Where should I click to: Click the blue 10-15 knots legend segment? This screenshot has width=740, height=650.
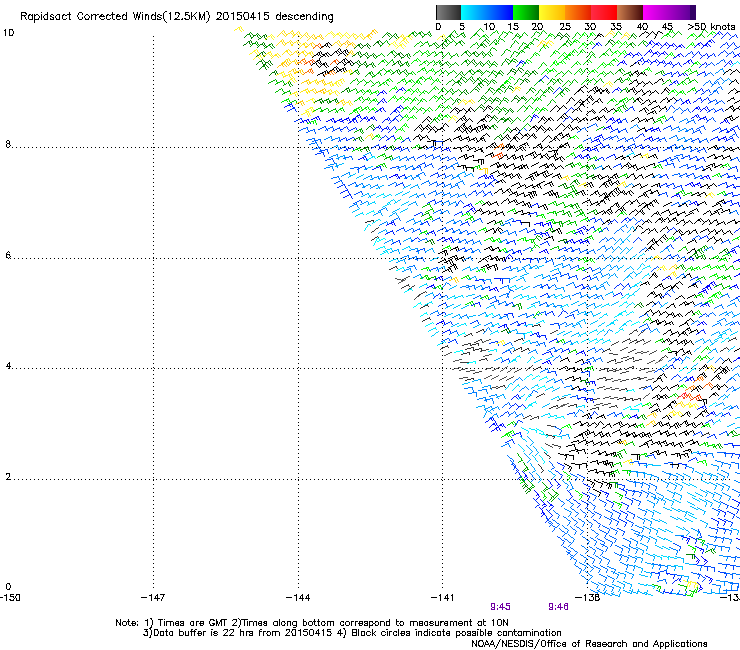pyautogui.click(x=500, y=12)
